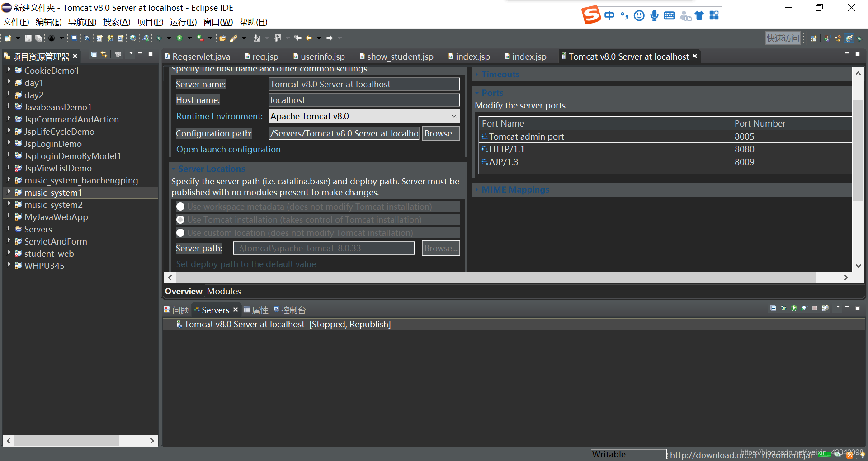
Task: Collapse the Ports section
Action: 477,93
